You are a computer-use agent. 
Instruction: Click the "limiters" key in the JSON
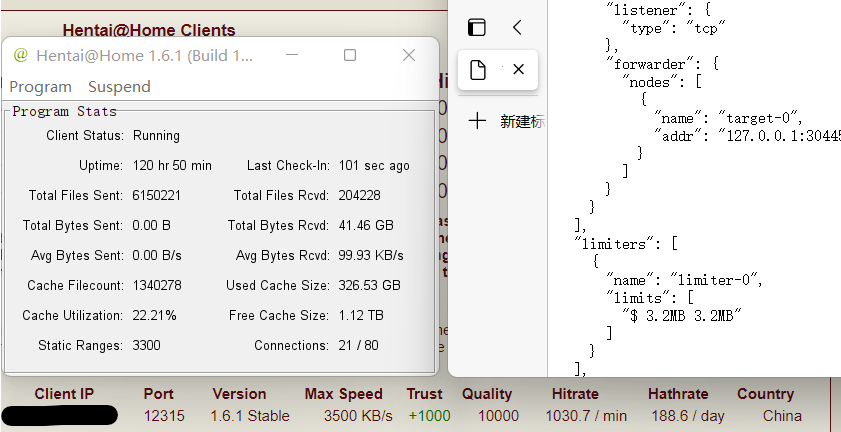pyautogui.click(x=618, y=244)
